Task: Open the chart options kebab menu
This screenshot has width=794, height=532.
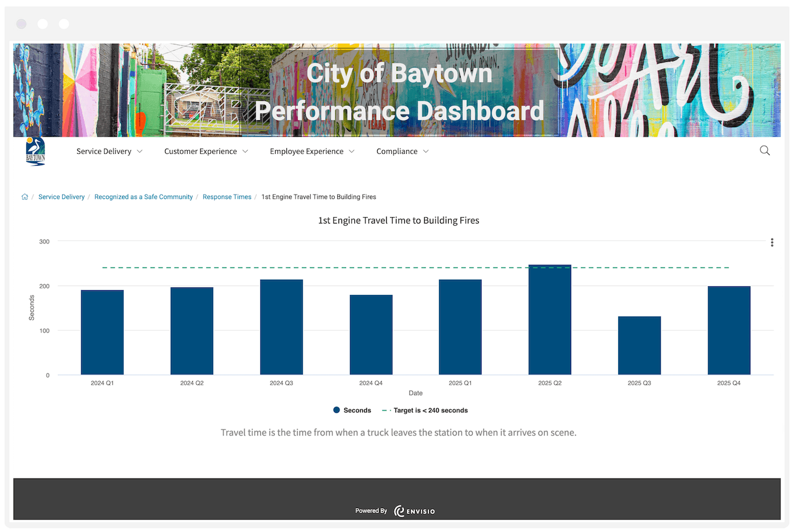Action: pos(772,242)
